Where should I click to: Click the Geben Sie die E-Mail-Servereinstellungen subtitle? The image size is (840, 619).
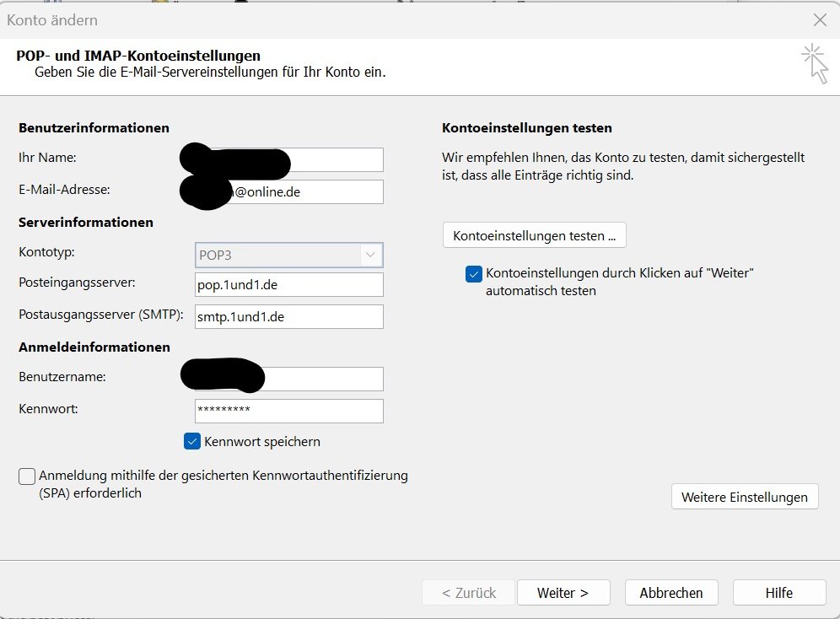click(210, 72)
